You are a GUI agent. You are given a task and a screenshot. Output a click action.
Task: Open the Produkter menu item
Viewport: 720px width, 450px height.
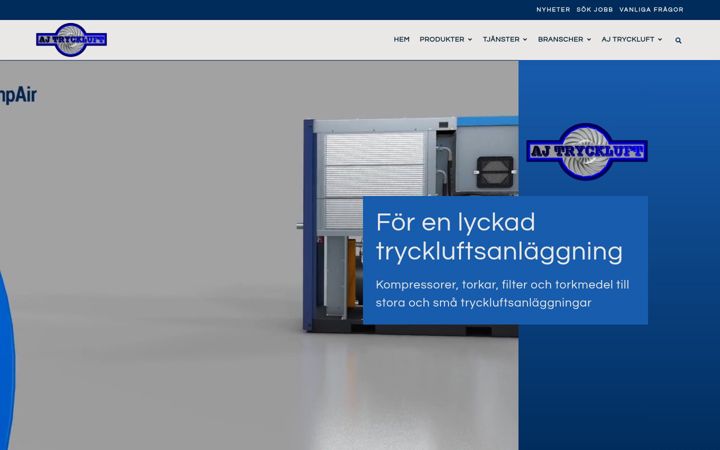(442, 39)
